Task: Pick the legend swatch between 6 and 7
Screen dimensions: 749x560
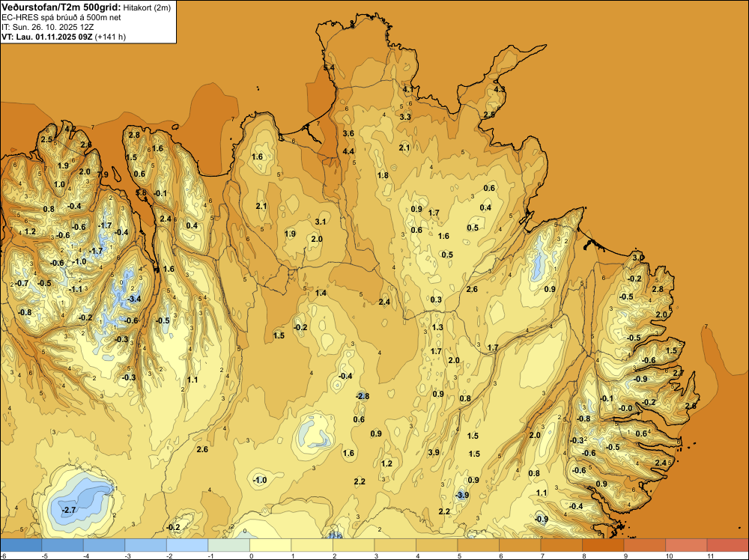Action: (520, 545)
